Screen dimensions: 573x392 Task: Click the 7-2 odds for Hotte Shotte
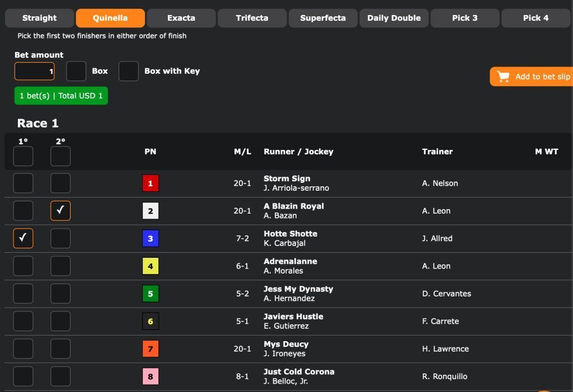tap(243, 239)
